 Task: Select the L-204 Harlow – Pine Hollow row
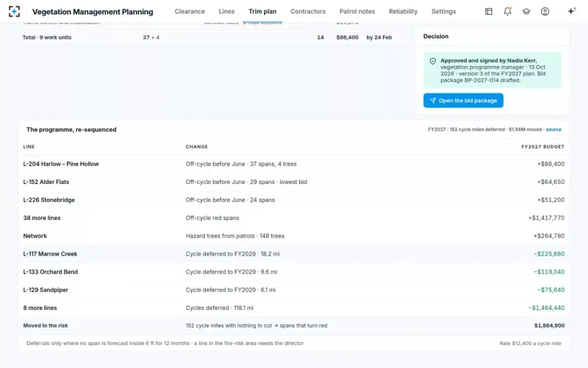[x=294, y=164]
